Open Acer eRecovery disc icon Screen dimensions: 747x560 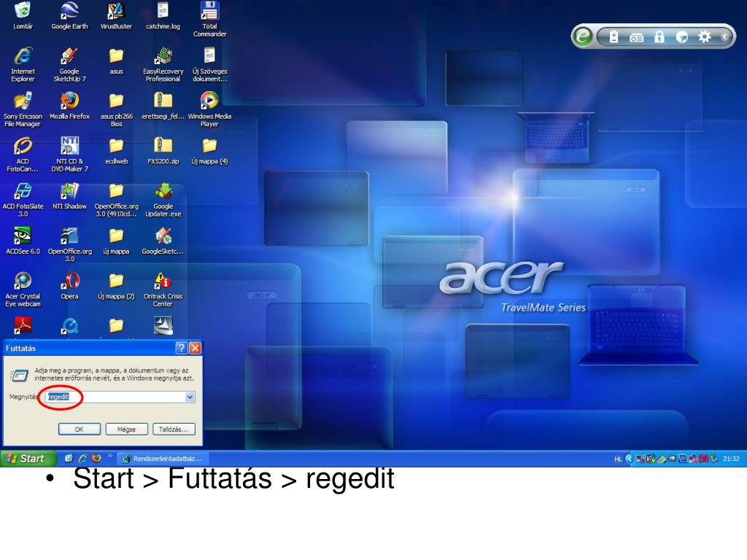(682, 37)
